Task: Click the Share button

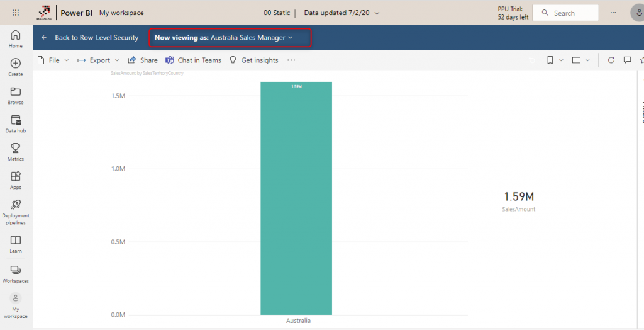Action: coord(143,60)
